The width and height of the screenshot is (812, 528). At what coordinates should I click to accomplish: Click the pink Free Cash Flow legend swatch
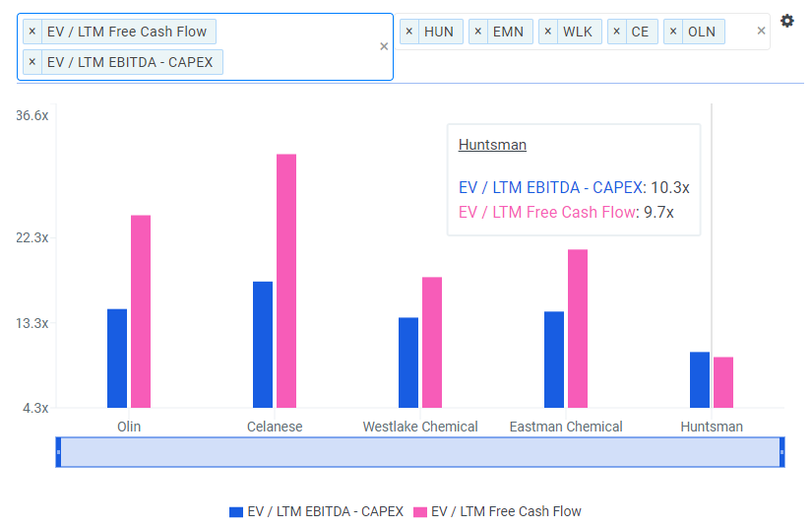tap(420, 512)
